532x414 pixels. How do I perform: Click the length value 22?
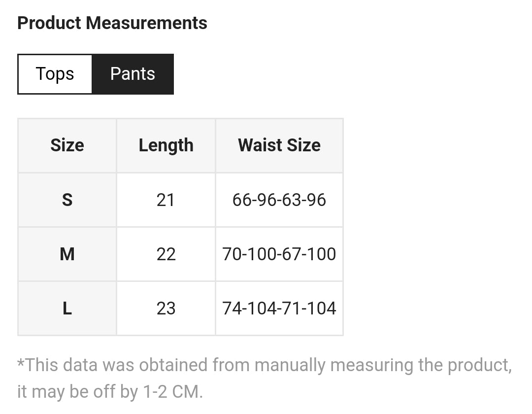point(166,254)
